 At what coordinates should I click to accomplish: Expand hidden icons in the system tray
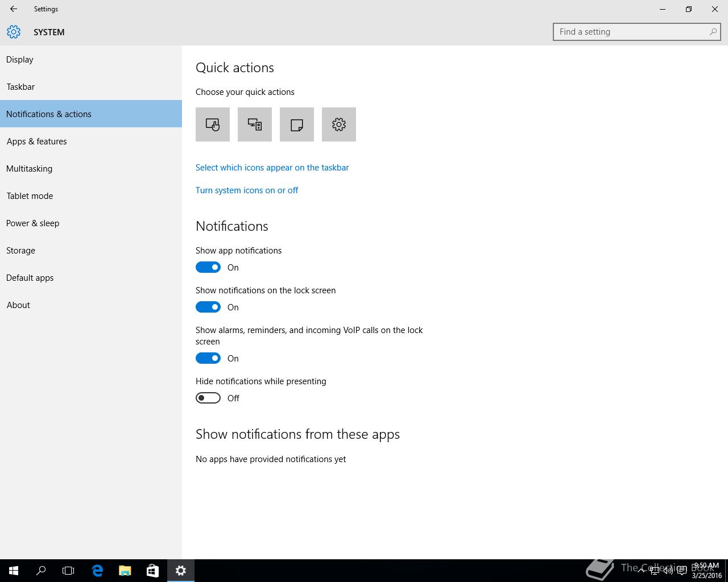[x=641, y=571]
